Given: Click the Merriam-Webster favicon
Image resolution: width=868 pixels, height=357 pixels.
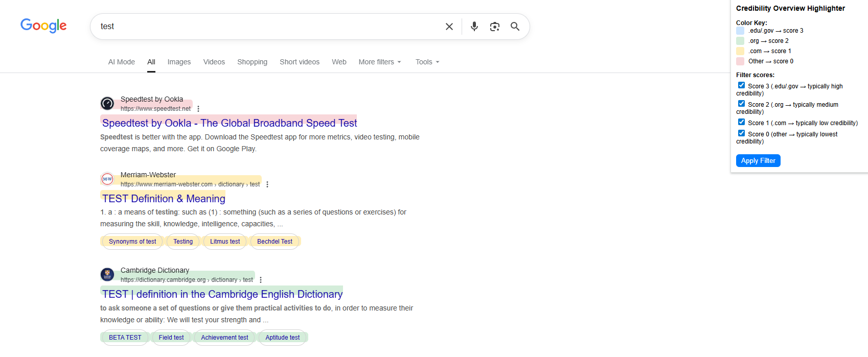Looking at the screenshot, I should pyautogui.click(x=107, y=179).
